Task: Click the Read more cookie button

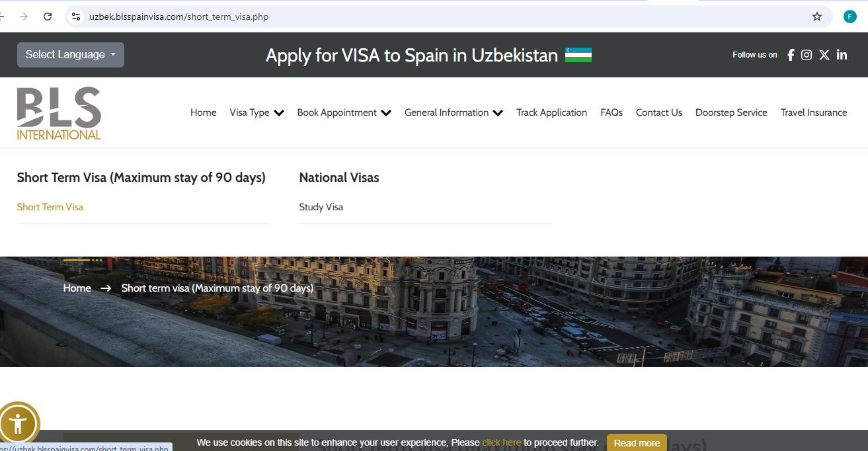Action: 636,442
